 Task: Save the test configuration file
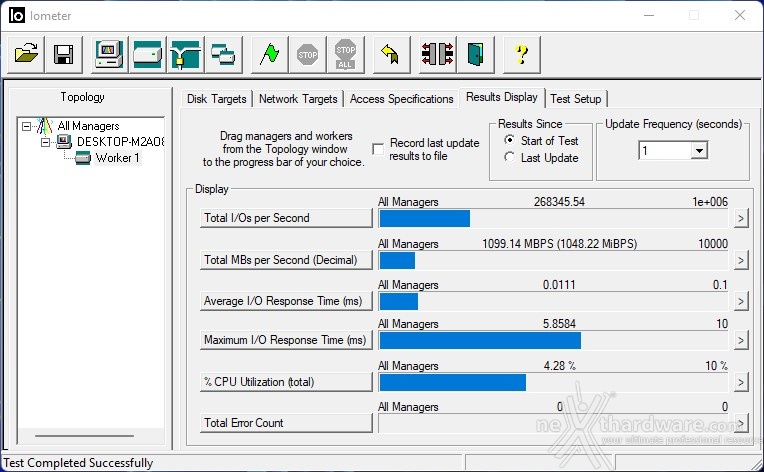[64, 54]
